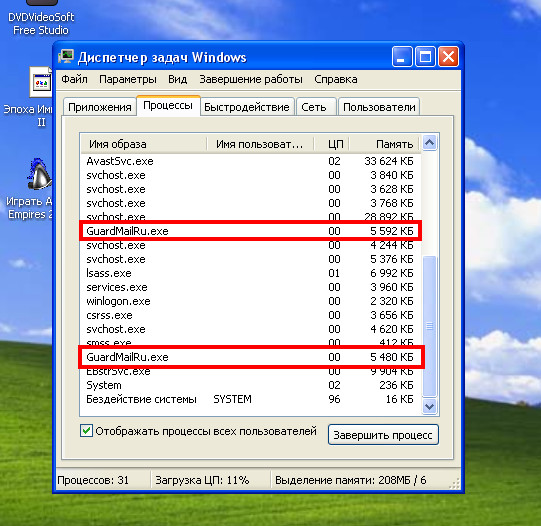Select the winlogon.exe process
This screenshot has height=526, width=541.
(251, 301)
